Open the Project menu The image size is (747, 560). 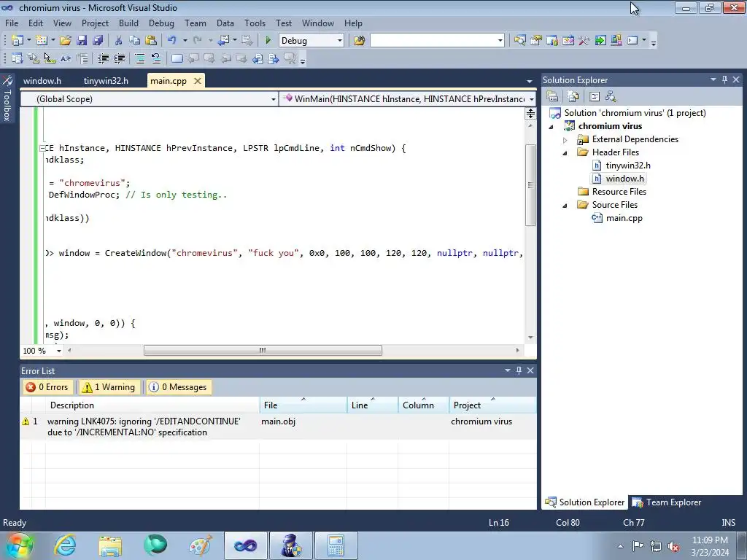[x=95, y=23]
